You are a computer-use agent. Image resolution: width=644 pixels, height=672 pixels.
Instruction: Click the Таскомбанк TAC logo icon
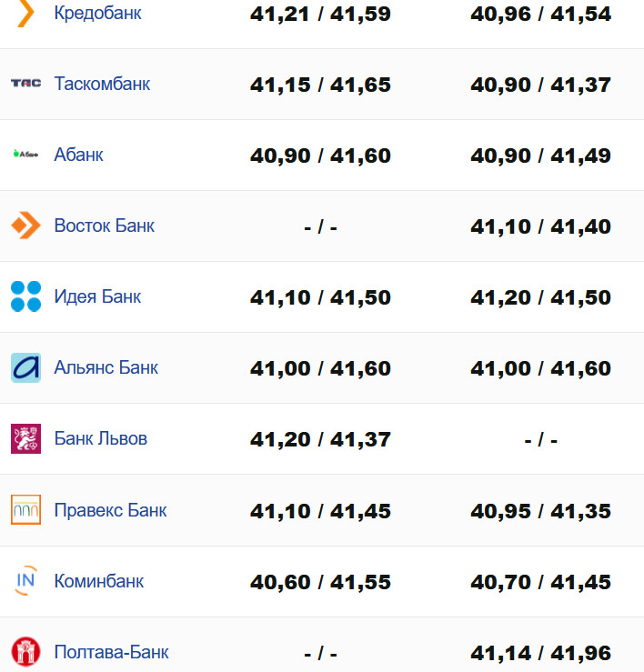pos(25,84)
